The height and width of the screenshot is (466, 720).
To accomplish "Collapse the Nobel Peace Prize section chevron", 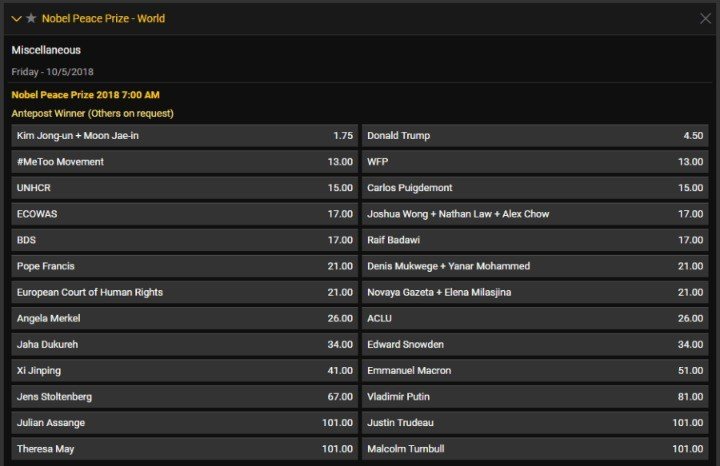I will [16, 19].
